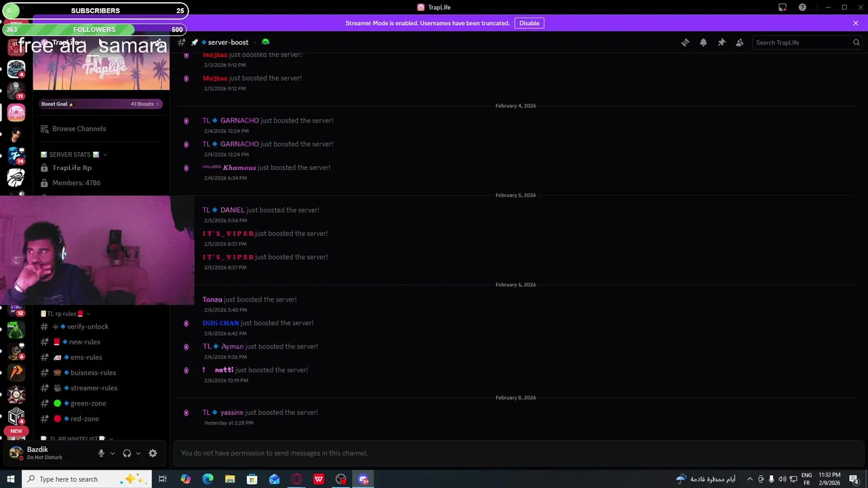Screen dimensions: 868x488
Task: Click the Tanza username
Action: [212, 300]
